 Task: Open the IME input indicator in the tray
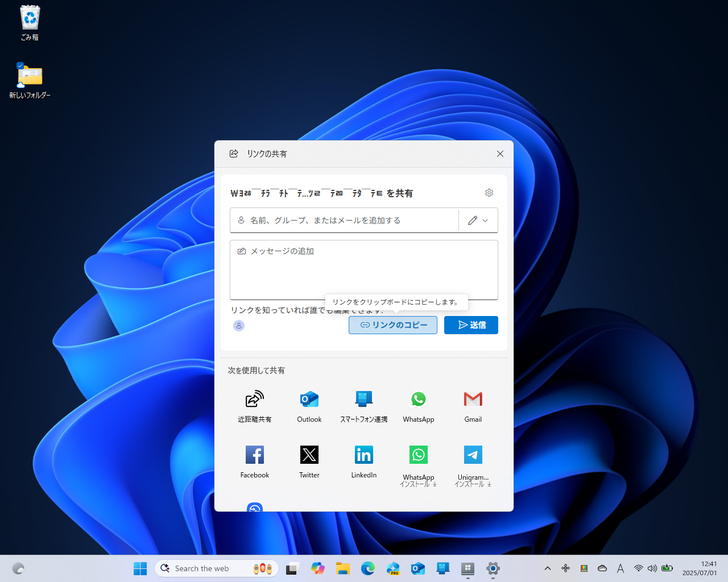620,568
